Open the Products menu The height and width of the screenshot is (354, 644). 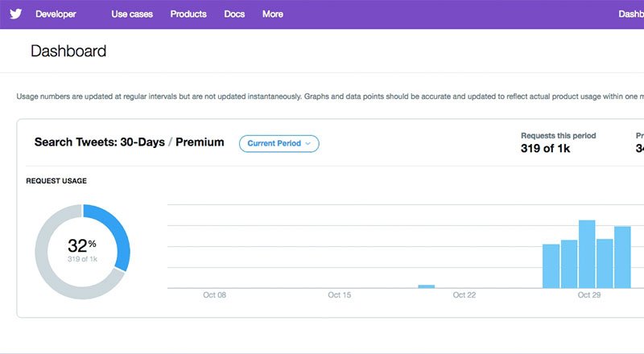point(188,14)
